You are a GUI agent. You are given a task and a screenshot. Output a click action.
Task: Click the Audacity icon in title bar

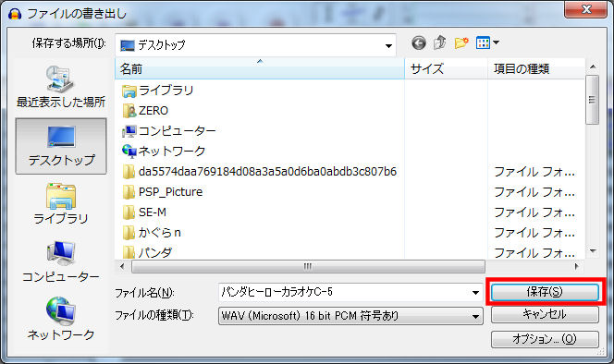pos(15,14)
